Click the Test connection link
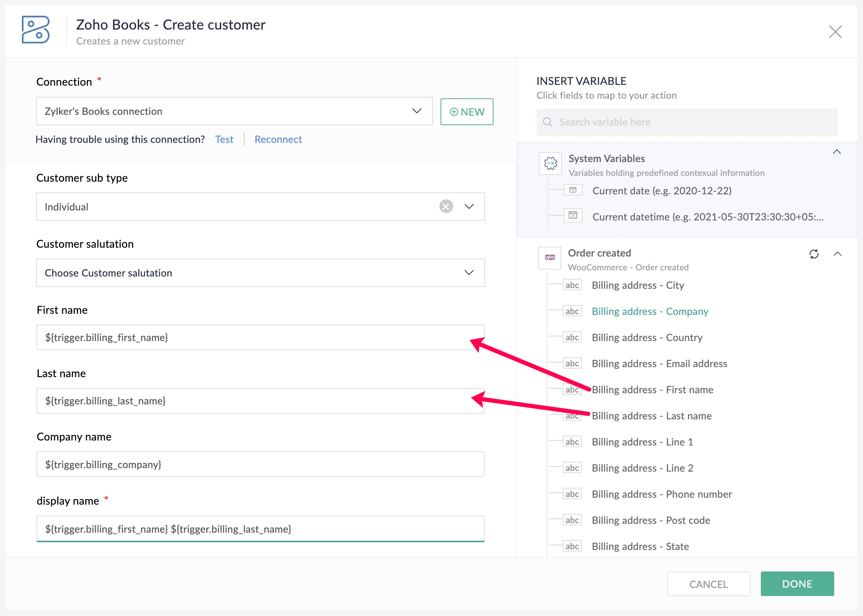The height and width of the screenshot is (616, 863). [224, 139]
